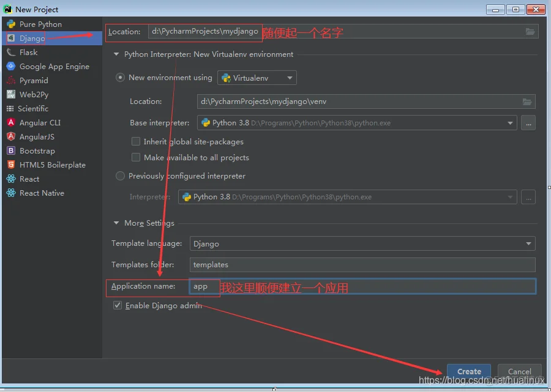Click ellipsis button beside Interpreter field
551x392 pixels.
coord(528,197)
